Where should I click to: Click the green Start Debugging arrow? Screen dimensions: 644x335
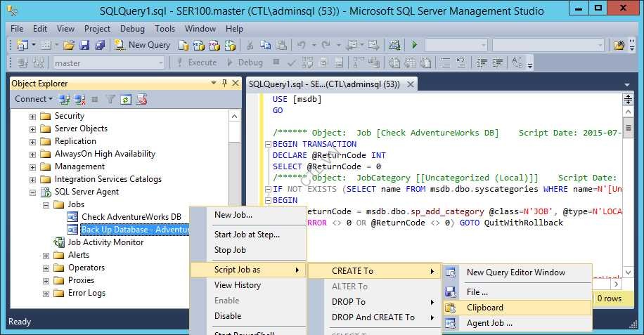click(x=415, y=45)
